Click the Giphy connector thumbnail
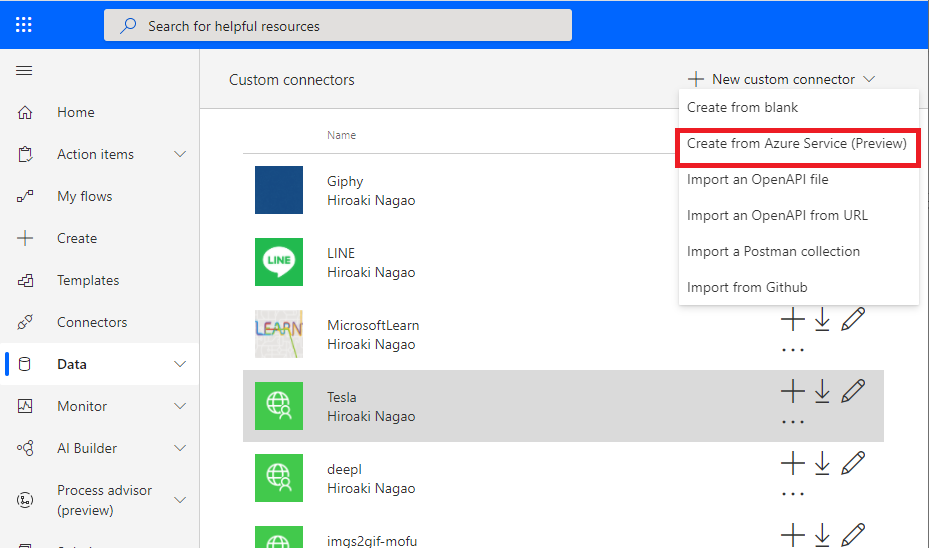The image size is (930, 548). [x=279, y=190]
